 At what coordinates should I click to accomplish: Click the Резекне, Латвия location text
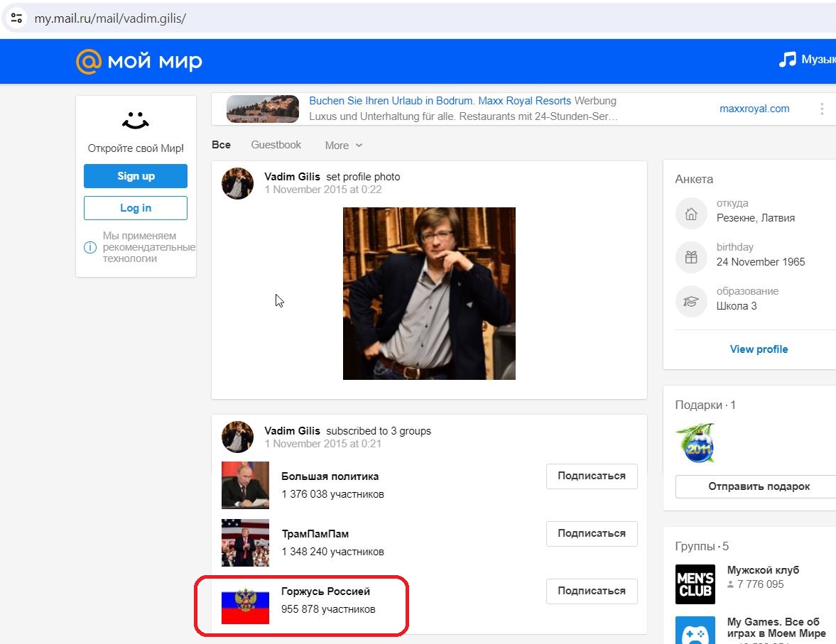[x=756, y=218]
